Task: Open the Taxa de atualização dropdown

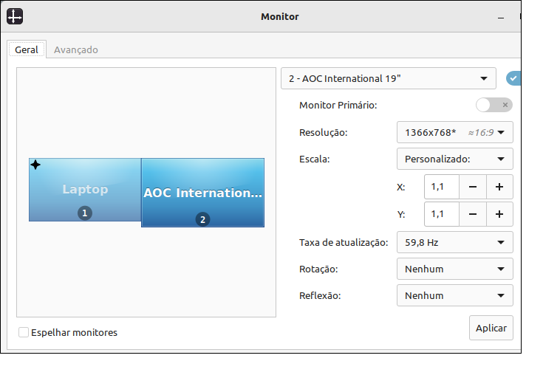Action: click(454, 242)
